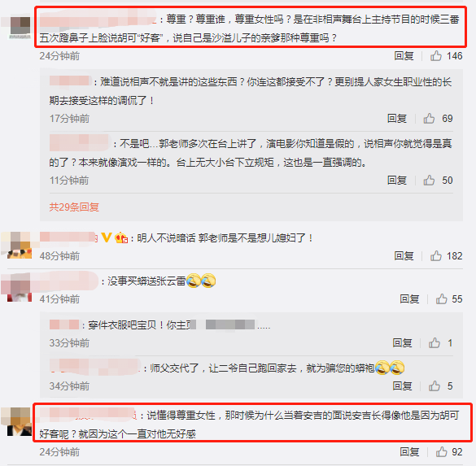Viewport: 476px width, 466px height.
Task: Click thumbs-up on reply with 1 like
Action: pos(435,343)
